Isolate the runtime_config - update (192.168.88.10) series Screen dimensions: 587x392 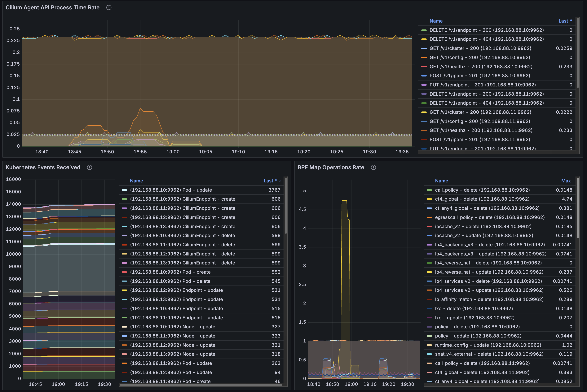click(488, 345)
